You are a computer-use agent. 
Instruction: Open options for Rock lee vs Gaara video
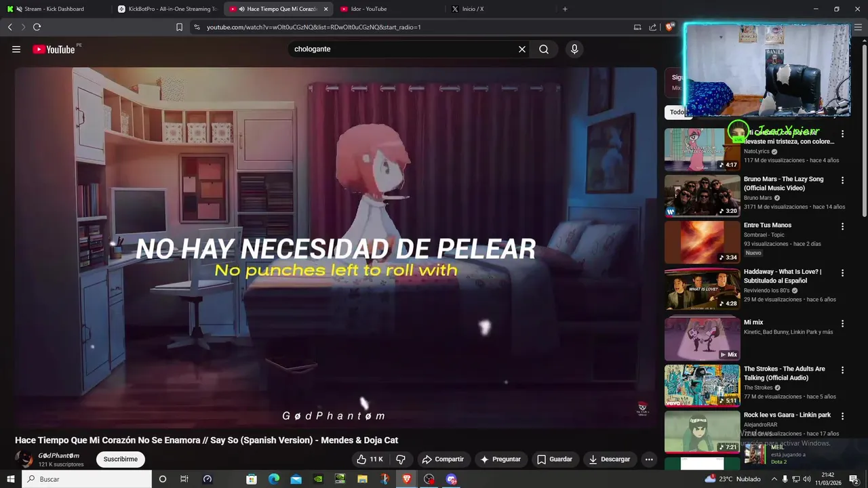[x=843, y=416]
